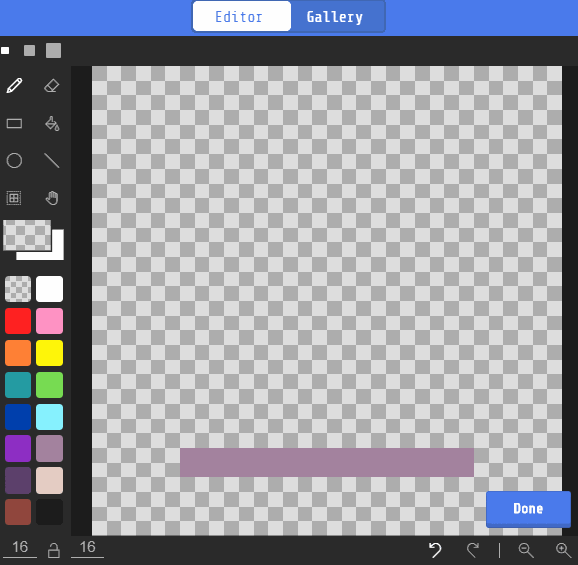The image size is (578, 565).
Task: Select the line drawing tool
Action: pos(52,161)
